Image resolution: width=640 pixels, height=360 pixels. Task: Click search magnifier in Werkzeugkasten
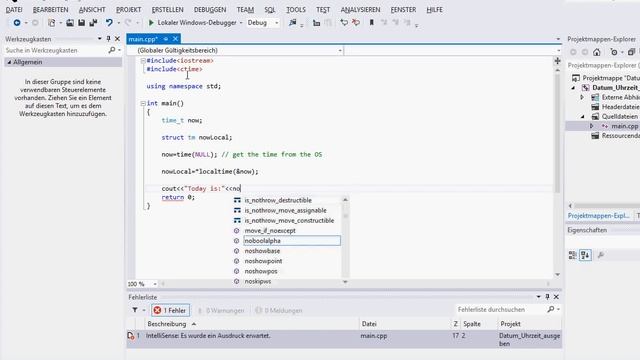tap(112, 50)
